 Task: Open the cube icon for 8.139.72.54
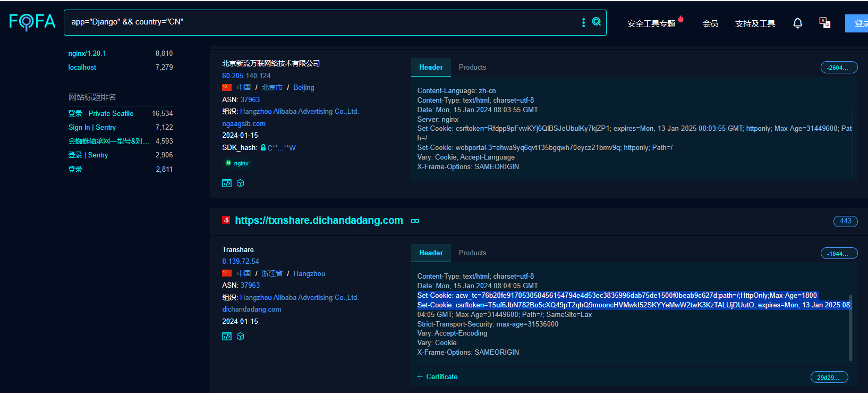[x=241, y=337]
